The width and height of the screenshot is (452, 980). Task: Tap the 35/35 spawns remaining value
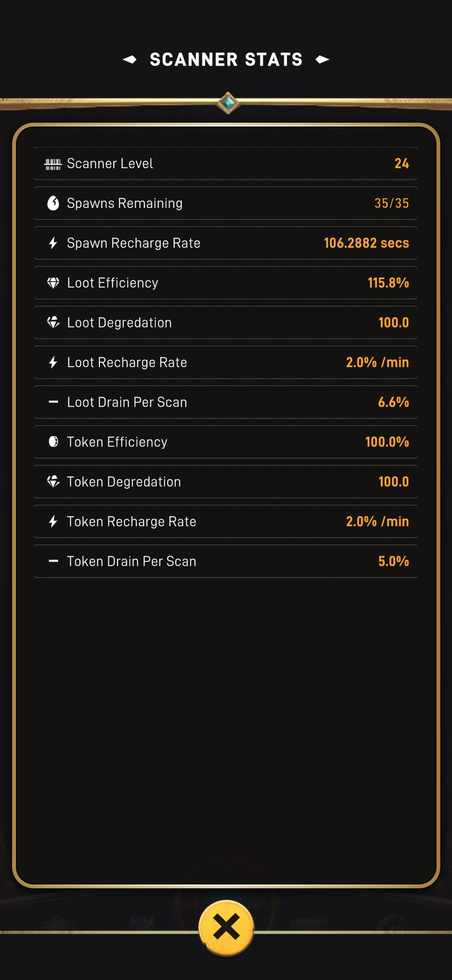click(391, 203)
